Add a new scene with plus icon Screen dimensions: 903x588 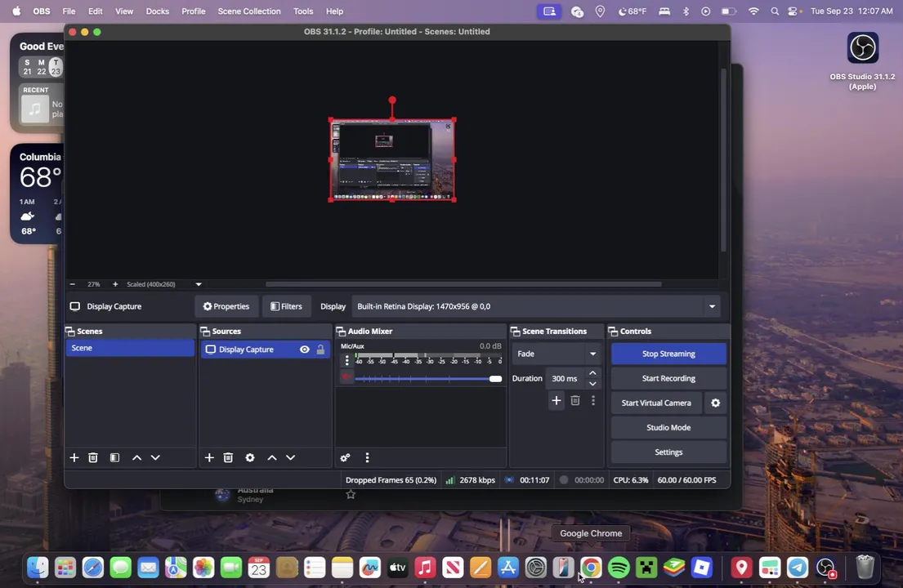click(x=74, y=457)
